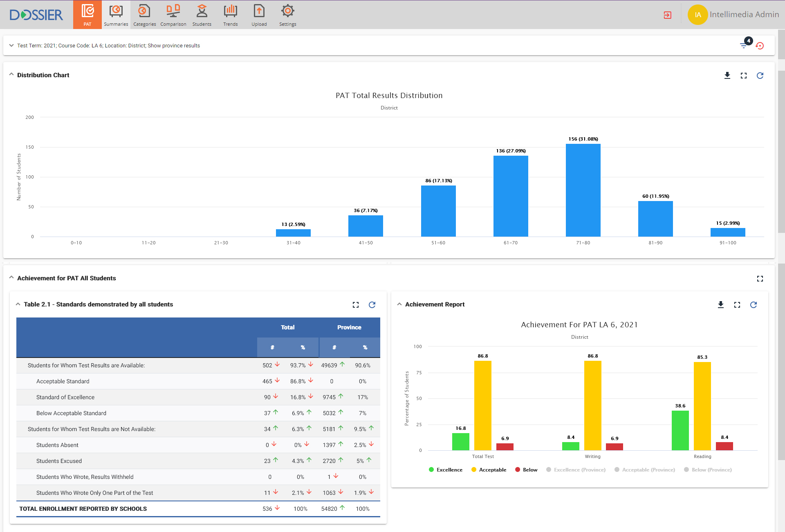This screenshot has width=785, height=532.
Task: Toggle Excellence series in chart legend
Action: (x=445, y=470)
